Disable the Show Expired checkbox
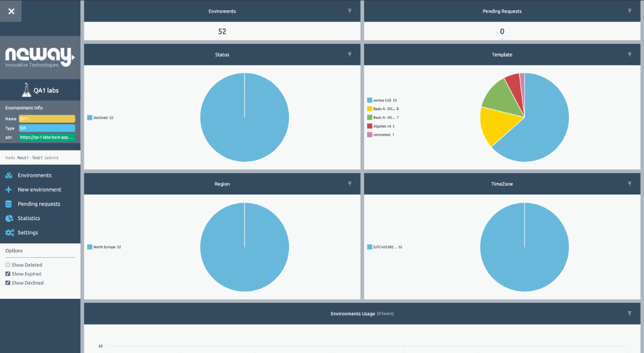Viewport: 644px width, 353px height. tap(9, 273)
